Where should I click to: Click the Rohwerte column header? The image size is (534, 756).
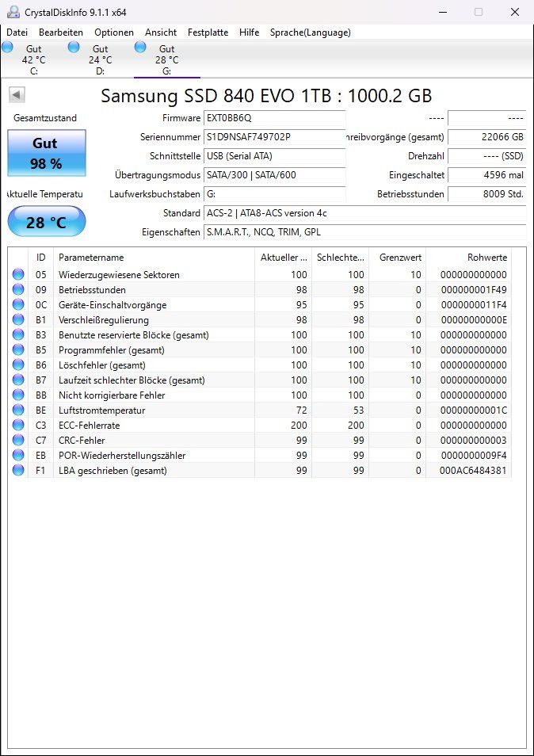tap(468, 258)
